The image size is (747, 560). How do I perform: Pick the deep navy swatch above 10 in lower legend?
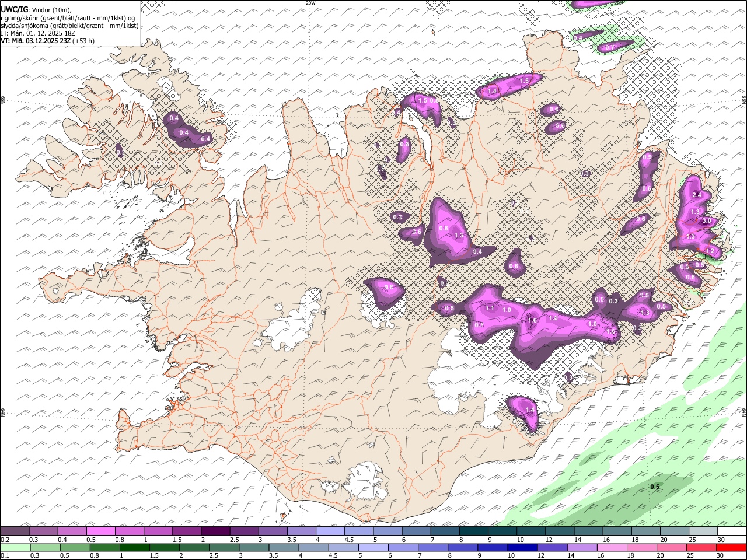[x=522, y=547]
